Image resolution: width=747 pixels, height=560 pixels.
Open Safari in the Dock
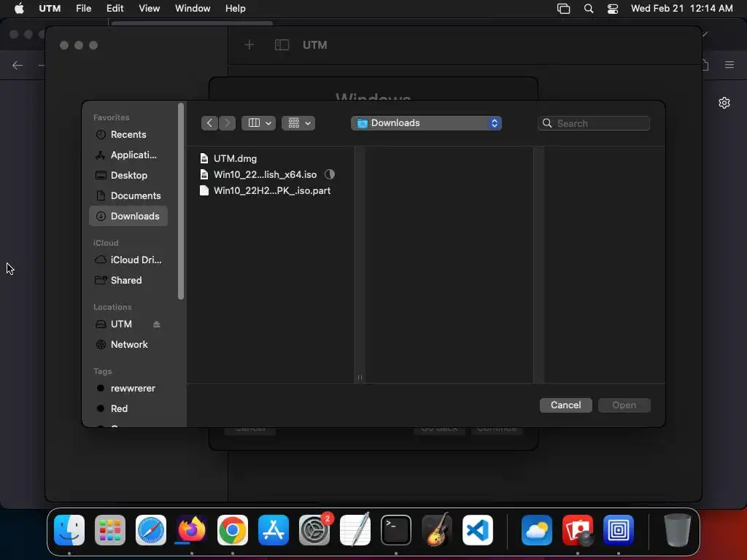pyautogui.click(x=151, y=530)
